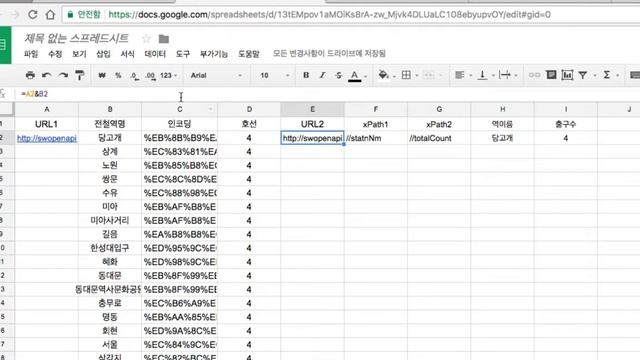
Task: Insert a link via toolbar icon
Action: click(534, 75)
